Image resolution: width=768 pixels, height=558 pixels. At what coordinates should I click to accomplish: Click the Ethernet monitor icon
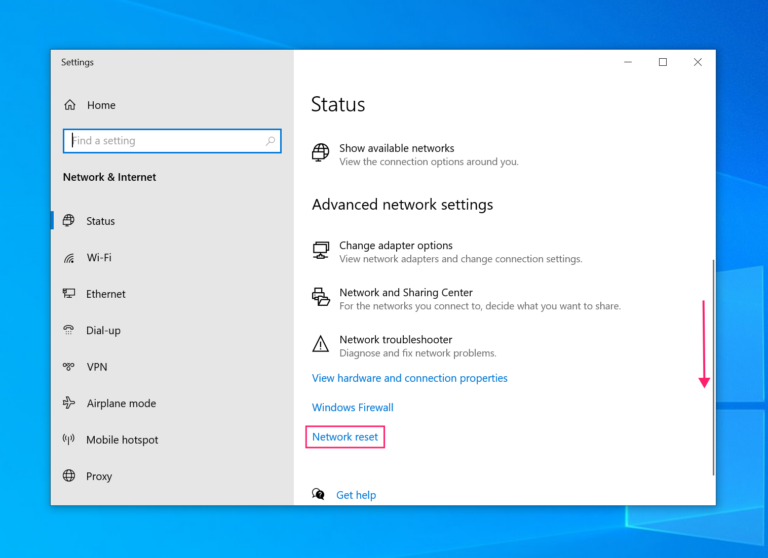coord(69,293)
